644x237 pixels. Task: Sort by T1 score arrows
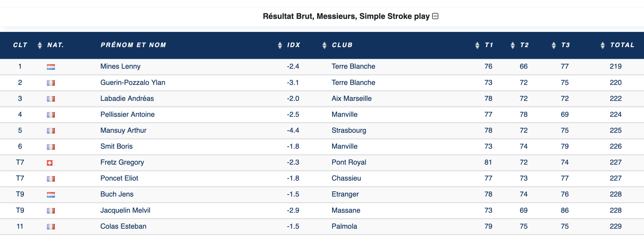click(513, 45)
